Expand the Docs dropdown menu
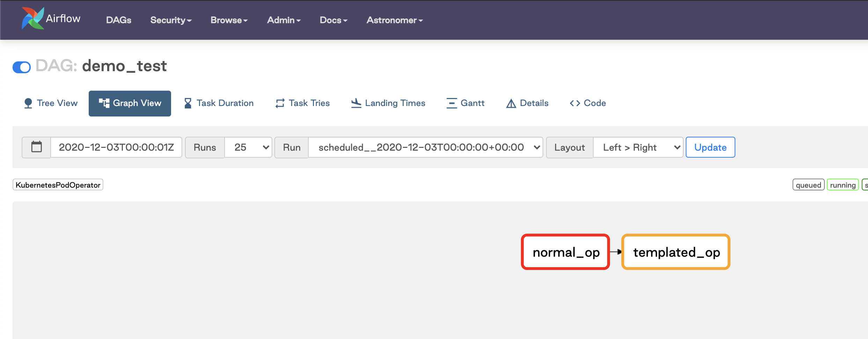868x339 pixels. [x=333, y=20]
